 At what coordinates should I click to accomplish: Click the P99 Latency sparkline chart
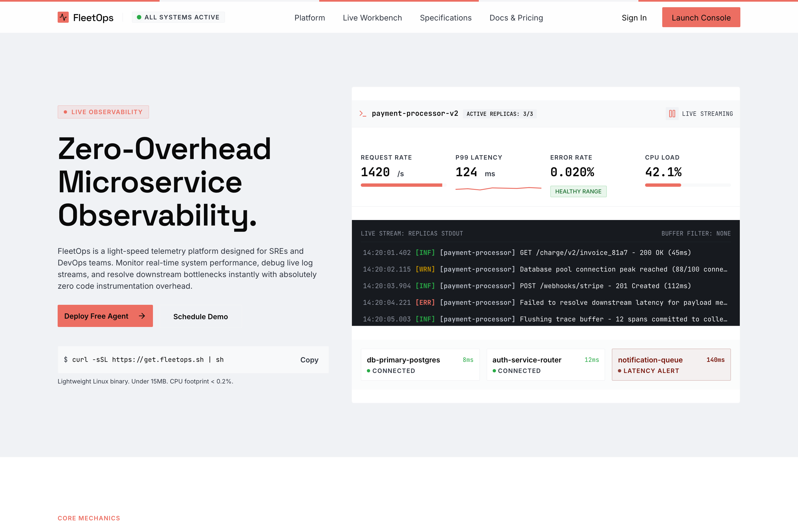pos(498,188)
